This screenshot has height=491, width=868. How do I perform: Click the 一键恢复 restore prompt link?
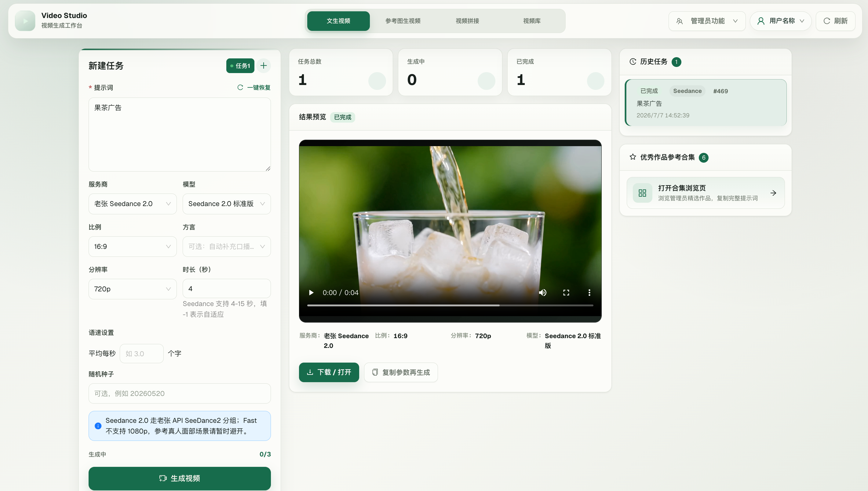(254, 88)
